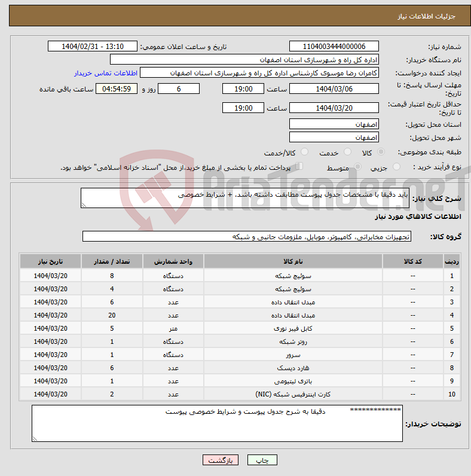
Task: Open اطلاعات تماس خریدار link
Action: (106, 73)
